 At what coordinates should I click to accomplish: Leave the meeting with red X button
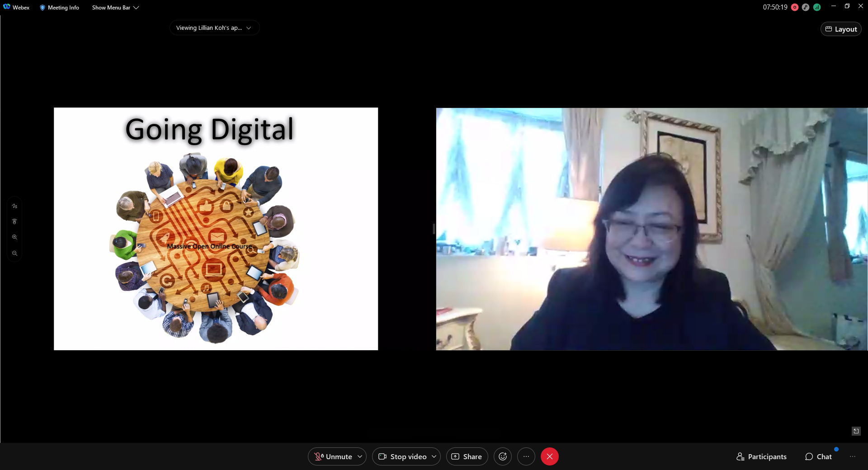click(x=550, y=456)
